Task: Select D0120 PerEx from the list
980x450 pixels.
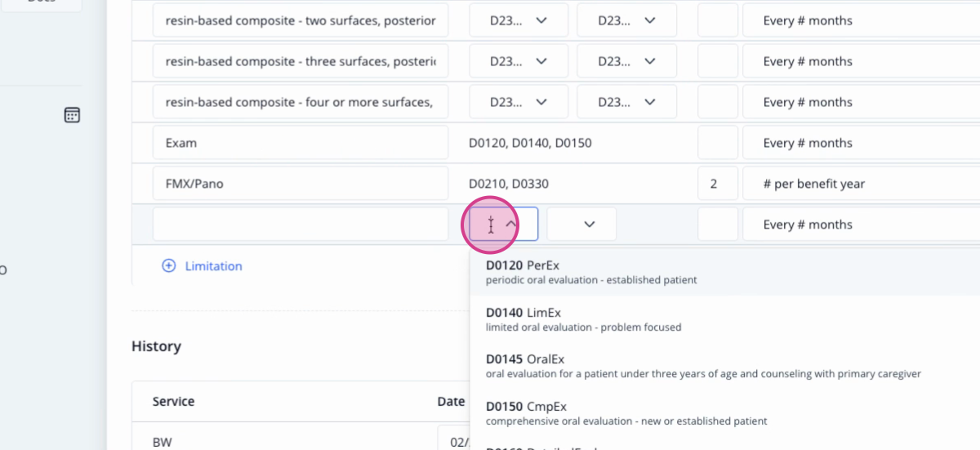Action: (x=724, y=272)
